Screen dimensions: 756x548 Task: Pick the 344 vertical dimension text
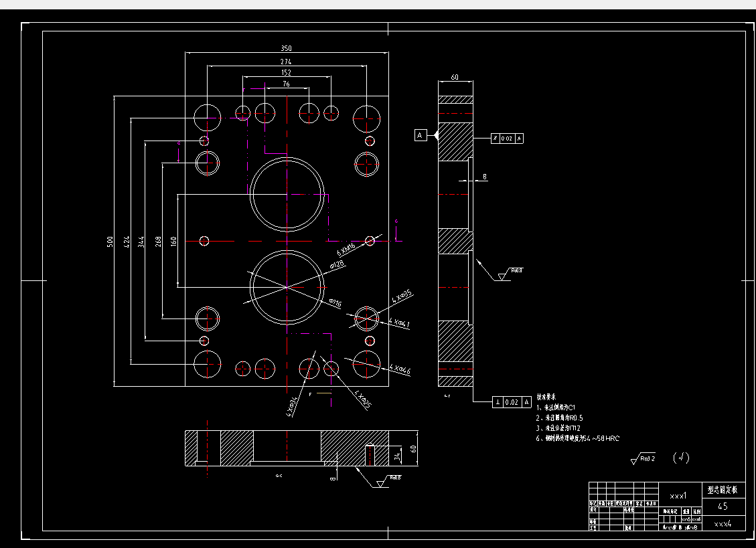(141, 242)
